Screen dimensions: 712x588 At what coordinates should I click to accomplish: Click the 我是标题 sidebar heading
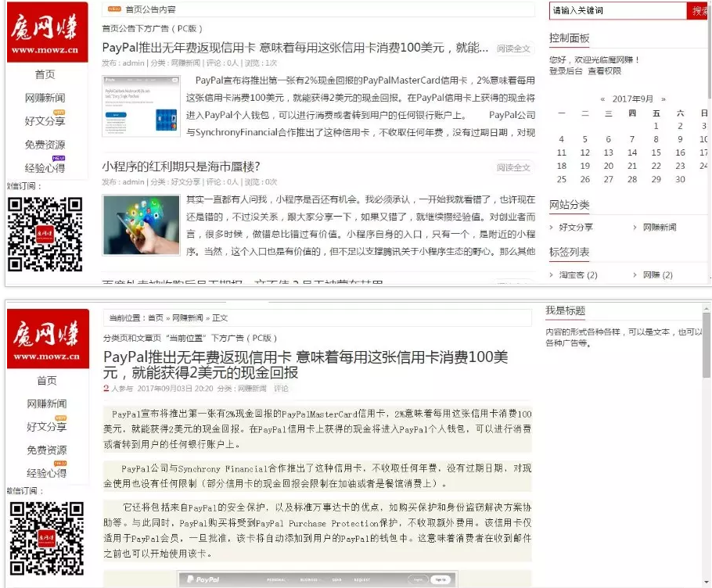point(566,310)
